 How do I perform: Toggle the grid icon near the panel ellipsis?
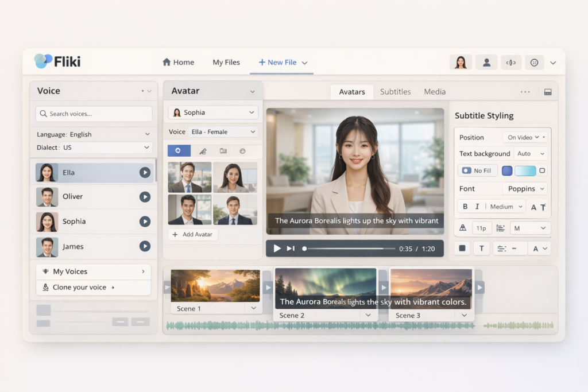coord(548,91)
